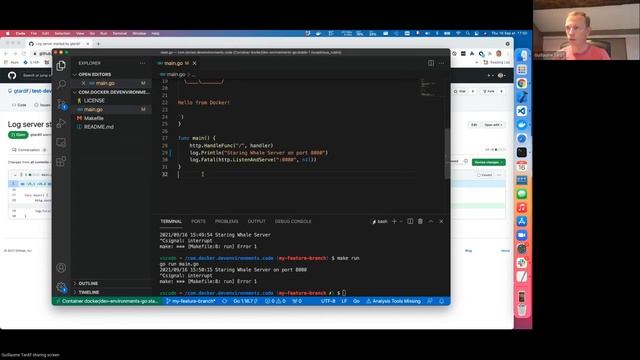This screenshot has width=640, height=360.
Task: Click the code minimap in the editor
Action: pyautogui.click(x=428, y=87)
